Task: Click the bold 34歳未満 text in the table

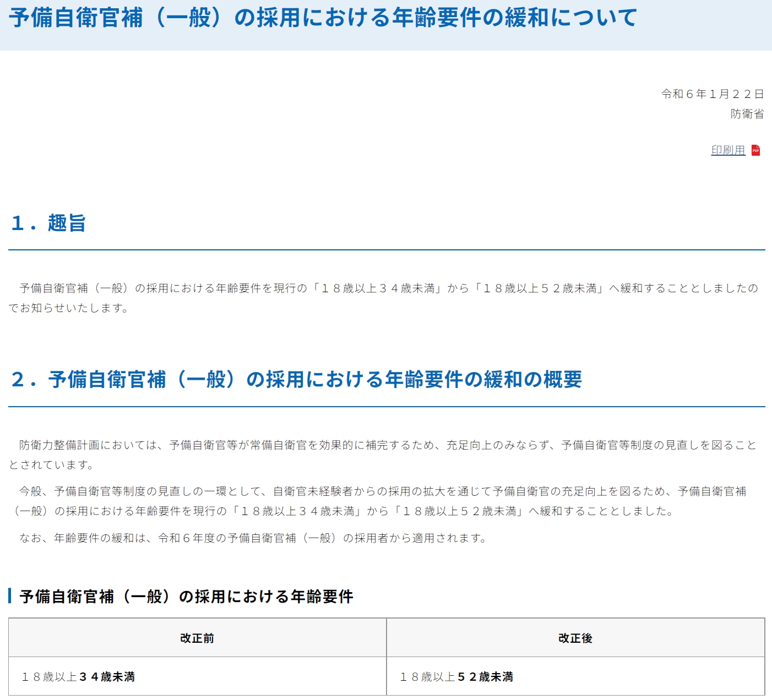Action: [107, 677]
